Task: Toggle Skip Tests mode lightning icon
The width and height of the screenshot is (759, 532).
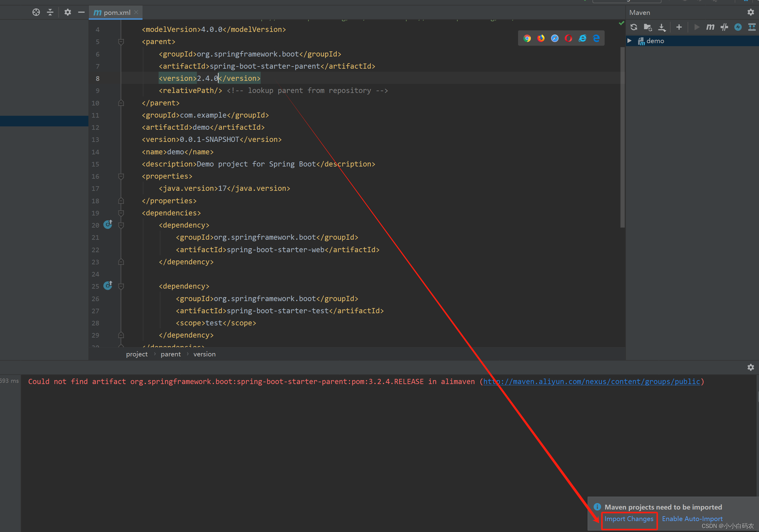Action: pos(738,27)
